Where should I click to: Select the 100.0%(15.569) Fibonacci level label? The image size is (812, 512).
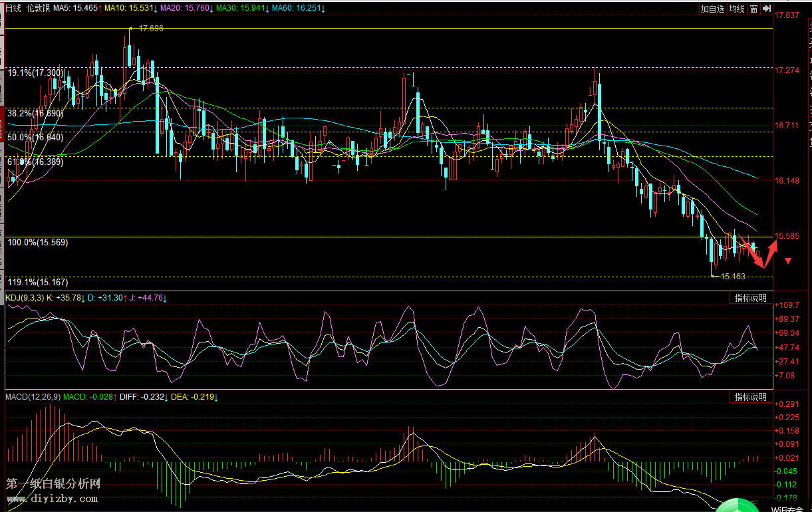pos(38,243)
